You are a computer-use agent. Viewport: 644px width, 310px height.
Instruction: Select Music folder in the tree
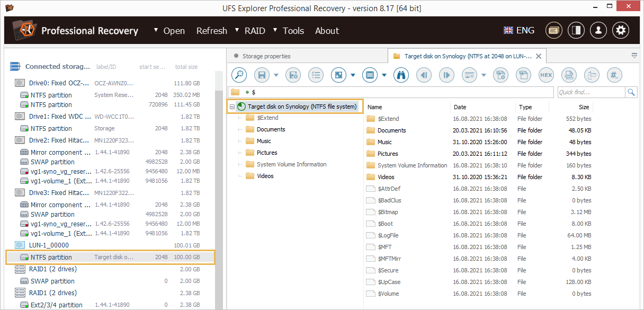264,141
